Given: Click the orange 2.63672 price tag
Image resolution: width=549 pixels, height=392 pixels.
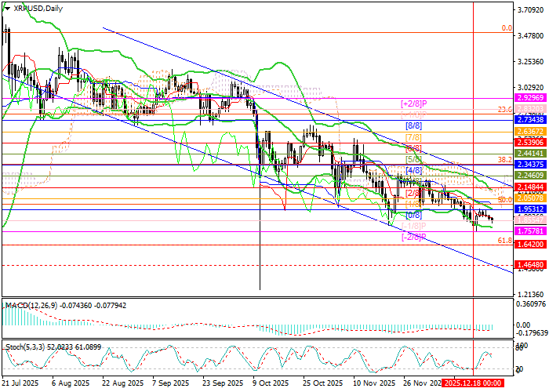Looking at the screenshot, I should (x=530, y=132).
